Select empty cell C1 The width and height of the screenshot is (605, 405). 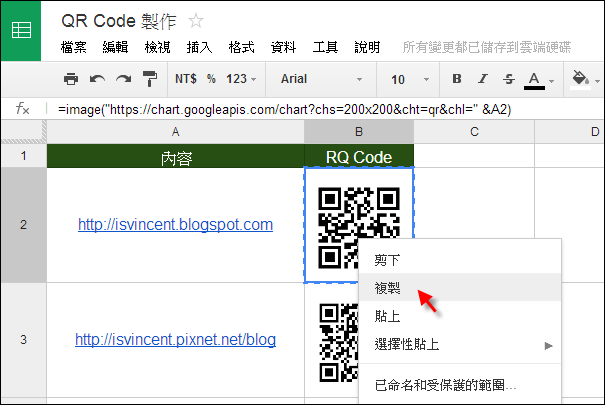click(x=474, y=156)
